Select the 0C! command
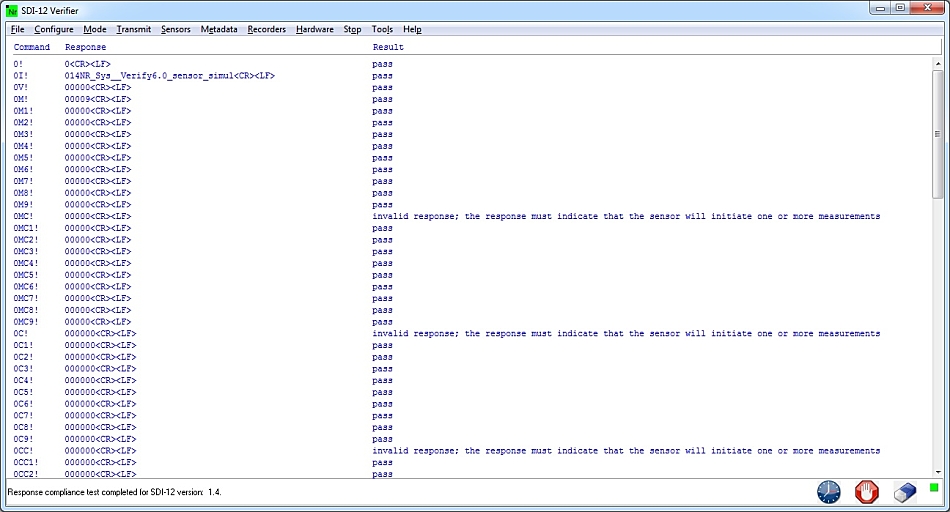This screenshot has width=950, height=512. tap(21, 333)
